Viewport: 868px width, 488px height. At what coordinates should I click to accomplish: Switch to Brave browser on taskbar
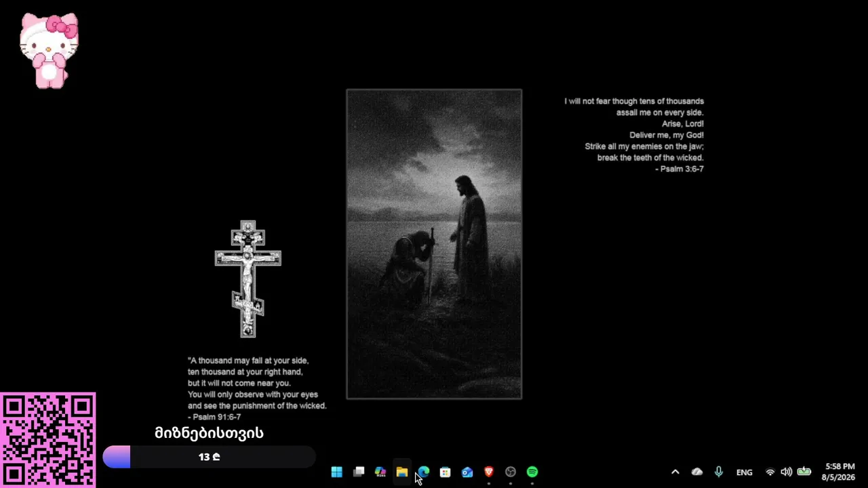[x=489, y=472]
